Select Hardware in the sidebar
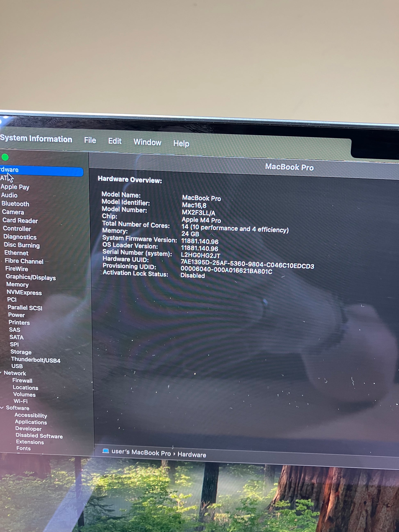The image size is (399, 532). [x=41, y=171]
